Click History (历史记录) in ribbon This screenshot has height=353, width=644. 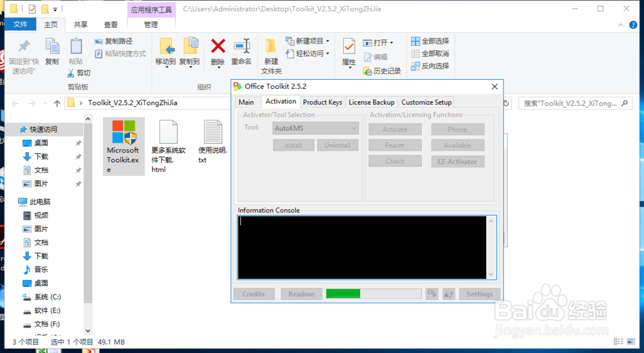coord(382,71)
